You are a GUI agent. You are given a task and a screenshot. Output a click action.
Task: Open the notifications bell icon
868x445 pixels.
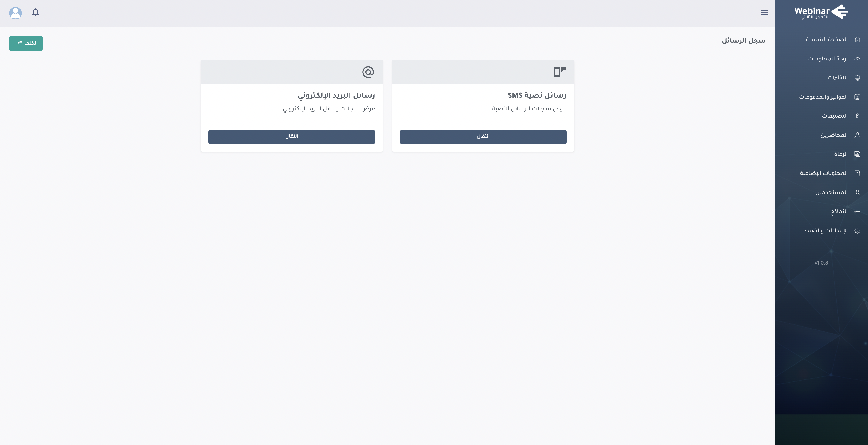pos(35,12)
